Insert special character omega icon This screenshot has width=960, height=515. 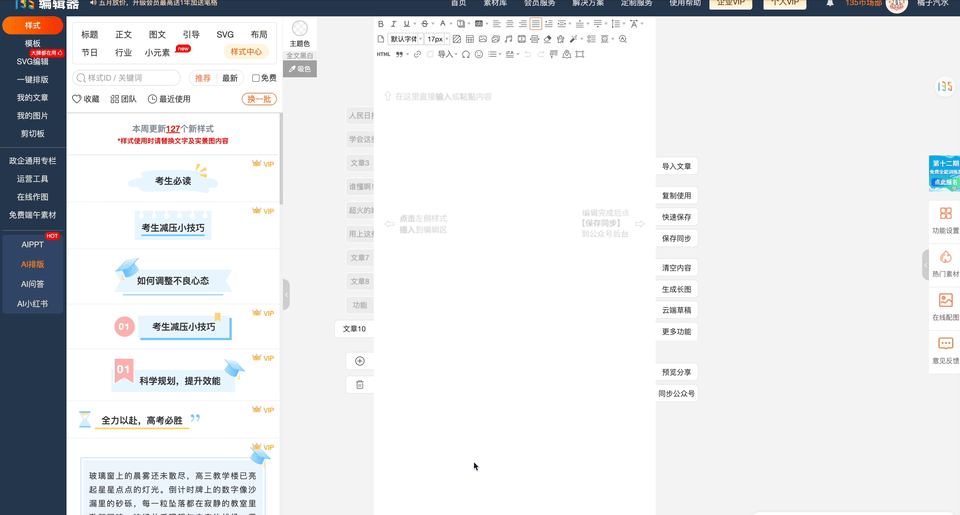tap(466, 54)
